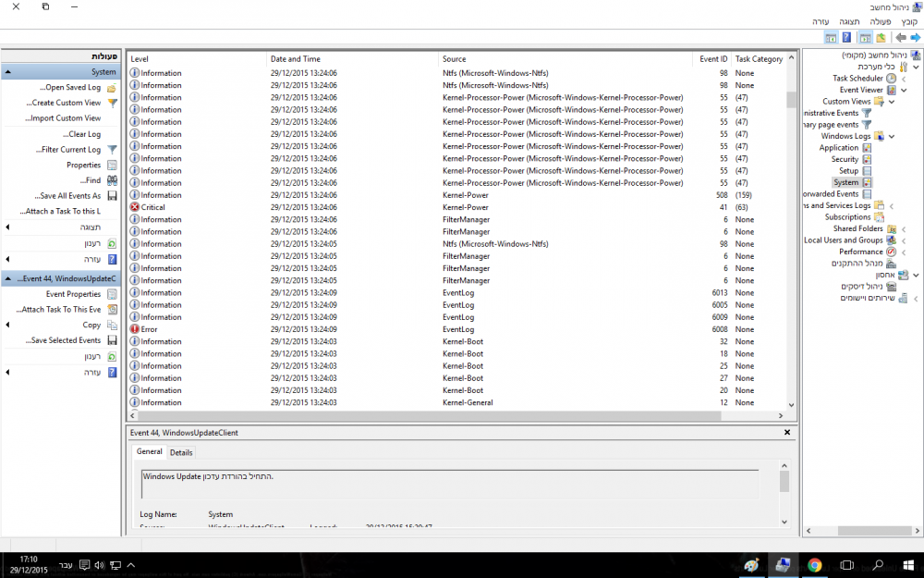Click the blue question mark toolbar icon

[x=846, y=38]
